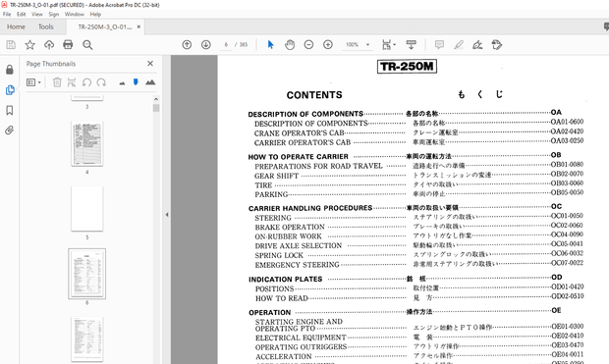Select the TR-250M-3_O-01 document tab

click(x=105, y=26)
